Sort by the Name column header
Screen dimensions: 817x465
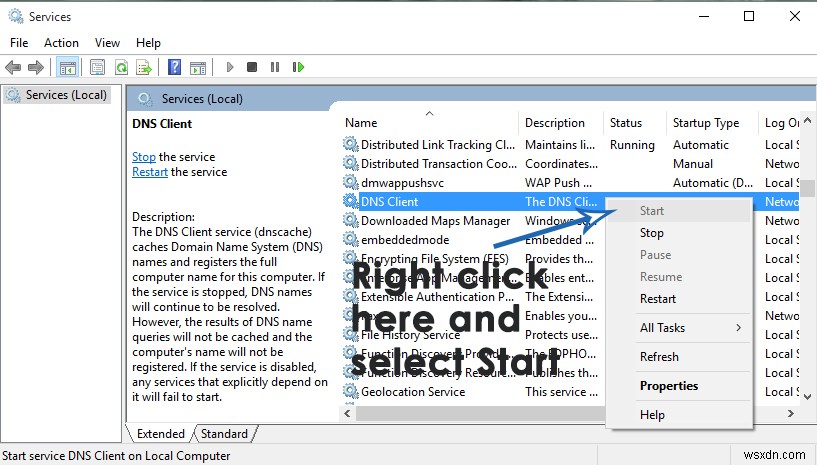pyautogui.click(x=429, y=123)
